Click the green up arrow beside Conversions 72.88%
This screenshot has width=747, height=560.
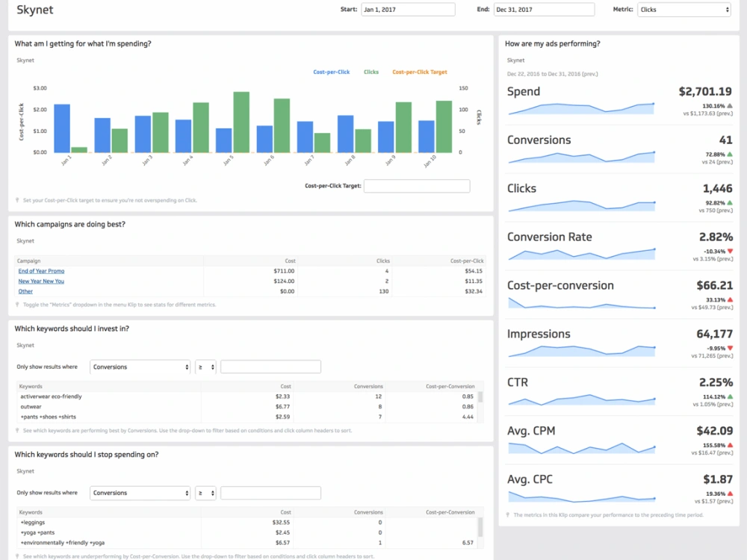click(x=730, y=155)
